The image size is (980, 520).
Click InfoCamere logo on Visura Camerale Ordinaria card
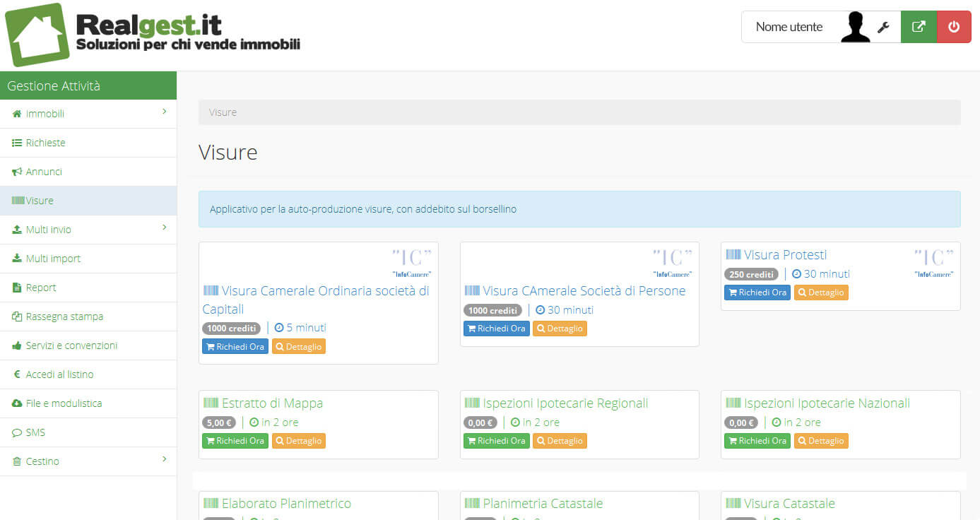pyautogui.click(x=411, y=263)
